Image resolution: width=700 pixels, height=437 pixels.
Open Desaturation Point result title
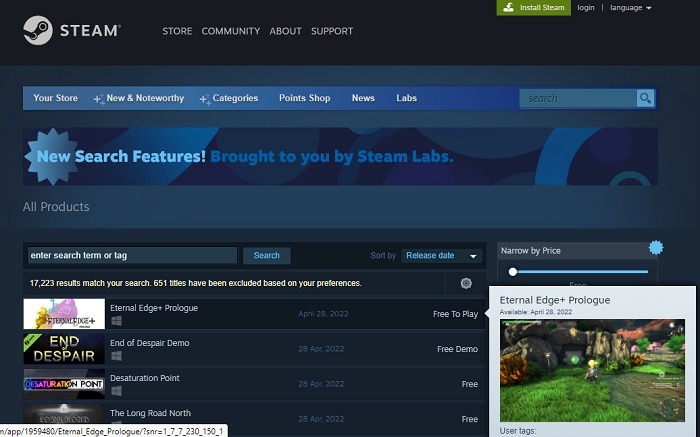[145, 378]
